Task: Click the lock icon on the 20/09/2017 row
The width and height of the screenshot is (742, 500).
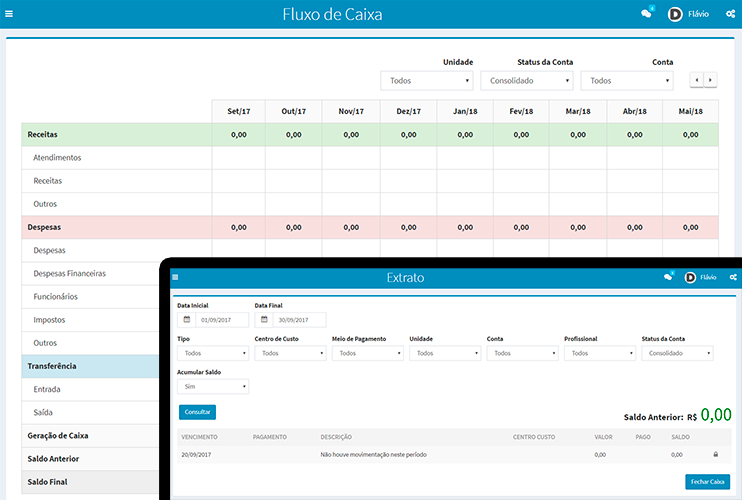Action: coord(715,454)
